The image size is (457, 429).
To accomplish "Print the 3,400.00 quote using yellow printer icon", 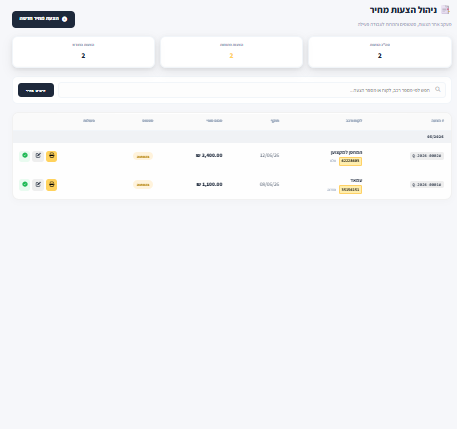I will [x=51, y=156].
